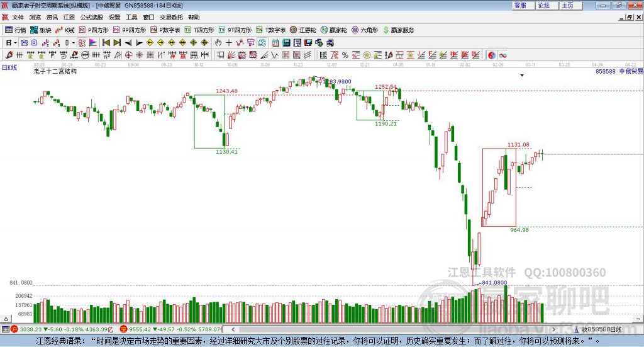The image size is (644, 347).
Task: Open the 设置 menu
Action: (x=114, y=17)
